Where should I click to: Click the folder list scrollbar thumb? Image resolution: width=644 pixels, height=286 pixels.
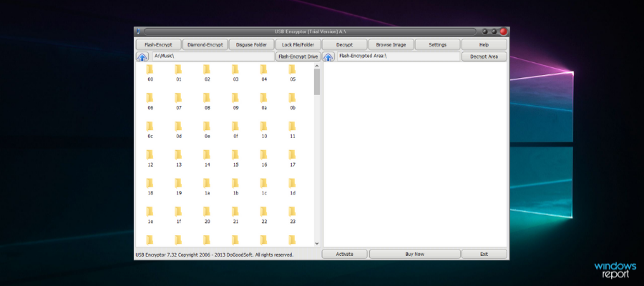(317, 82)
